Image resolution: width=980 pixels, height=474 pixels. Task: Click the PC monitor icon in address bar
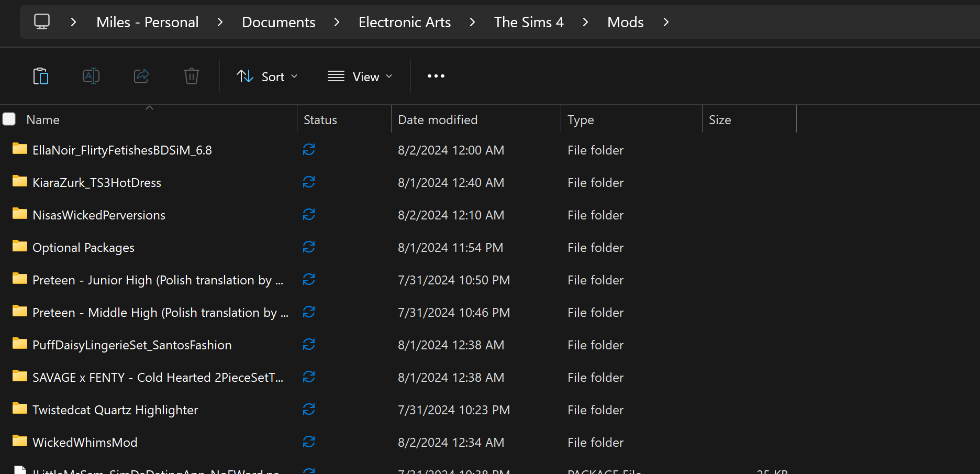coord(42,21)
